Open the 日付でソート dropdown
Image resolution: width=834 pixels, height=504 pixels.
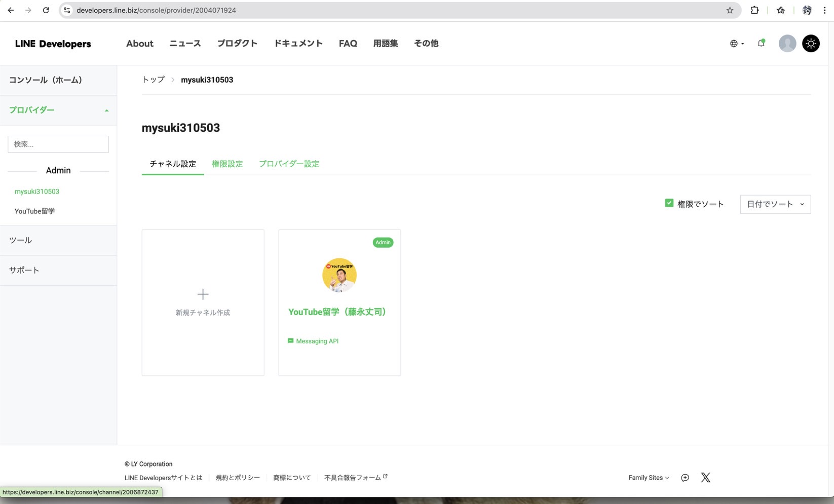775,204
